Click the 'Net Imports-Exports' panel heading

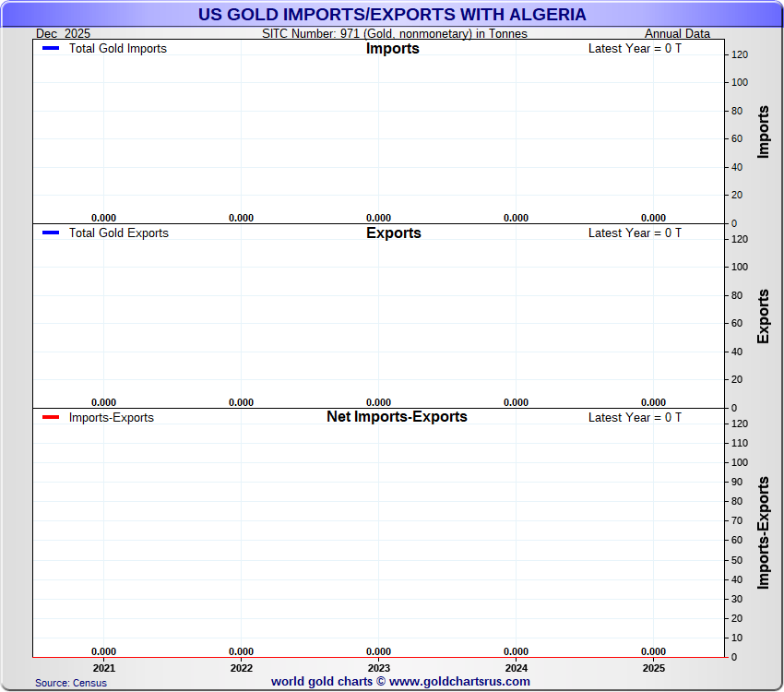397,416
